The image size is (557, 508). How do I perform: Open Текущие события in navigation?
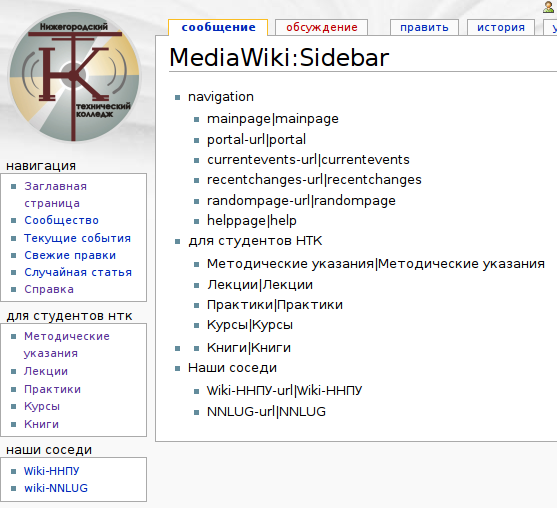tap(77, 238)
